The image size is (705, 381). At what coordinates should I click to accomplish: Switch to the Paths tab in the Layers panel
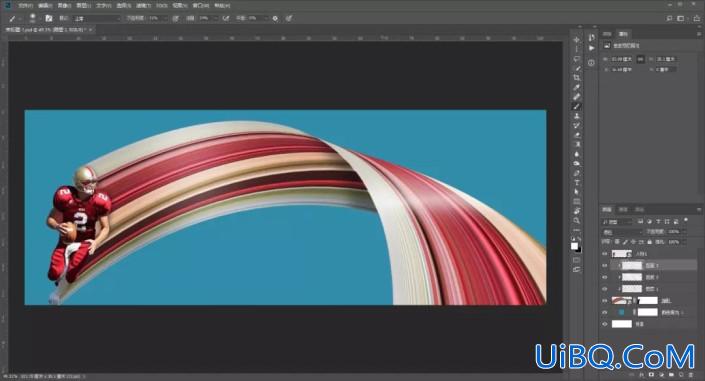coord(639,210)
